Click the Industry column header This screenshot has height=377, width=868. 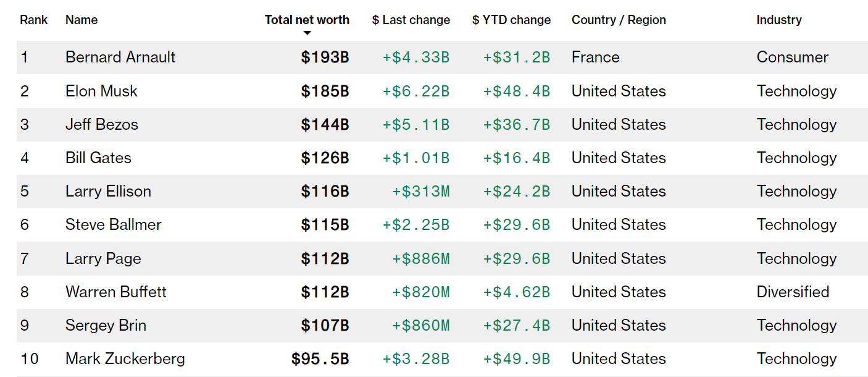coord(779,20)
